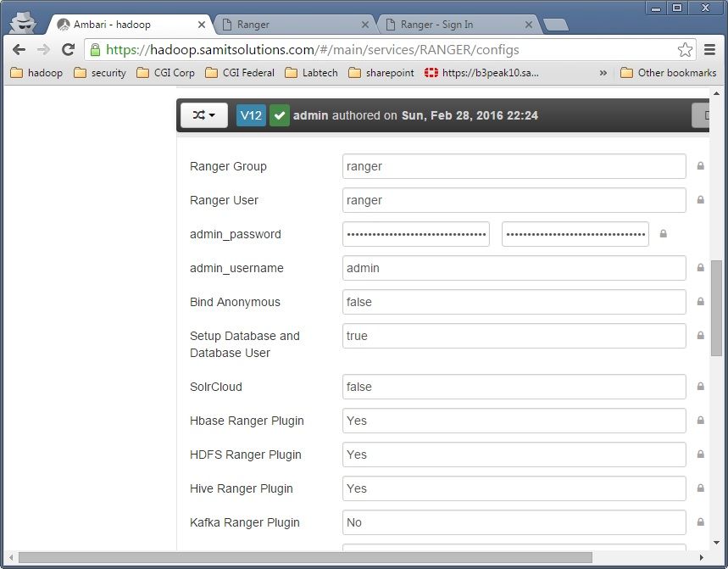
Task: Open CGI Federal bookmarks folder
Action: pos(240,73)
